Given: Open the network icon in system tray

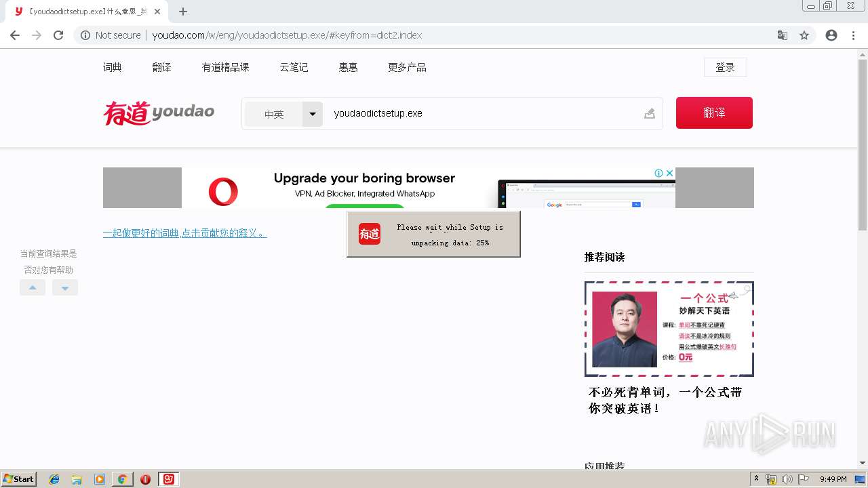Looking at the screenshot, I should point(771,479).
